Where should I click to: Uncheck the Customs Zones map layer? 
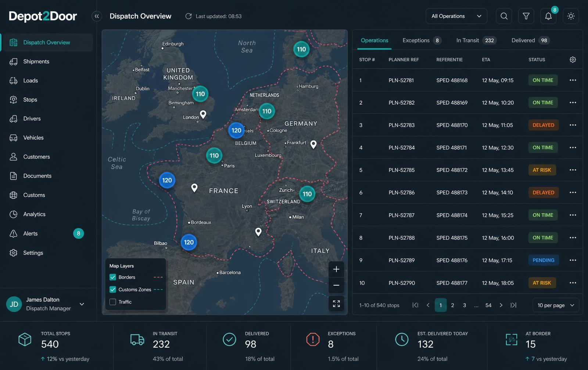(113, 289)
